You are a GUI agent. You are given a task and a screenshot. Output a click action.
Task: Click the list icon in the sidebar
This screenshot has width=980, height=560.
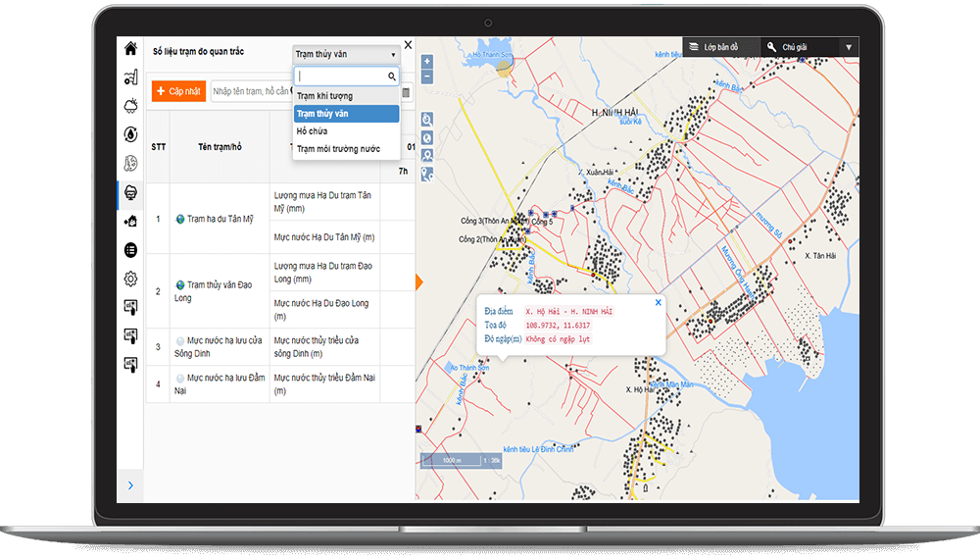coord(130,250)
